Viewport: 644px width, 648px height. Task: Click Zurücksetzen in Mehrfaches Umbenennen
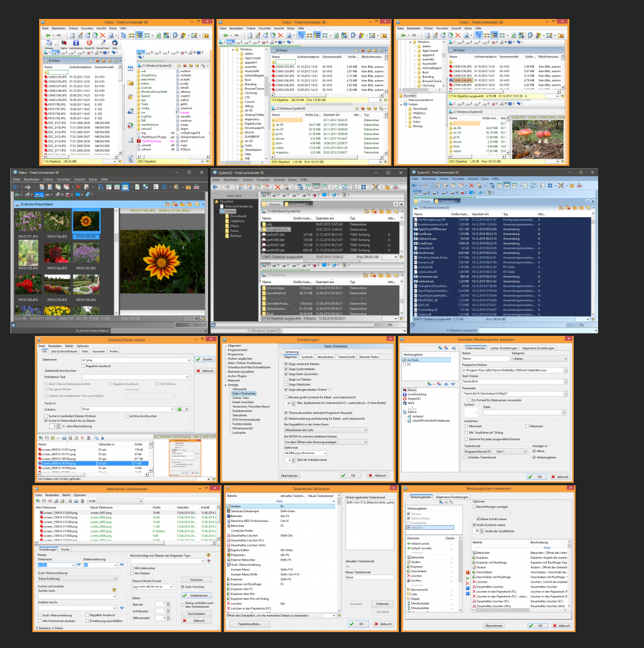click(x=196, y=614)
